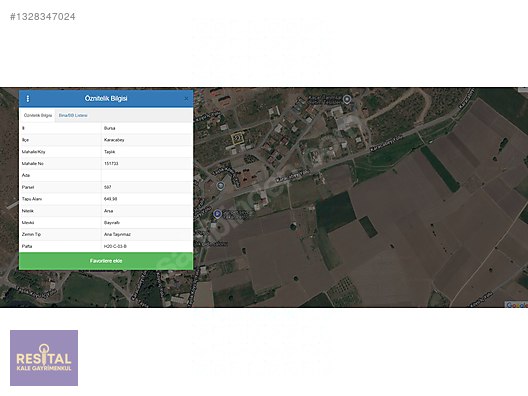Screen dimensions: 528x396
Task: Select the Tapu Alanı area value
Action: (110, 199)
